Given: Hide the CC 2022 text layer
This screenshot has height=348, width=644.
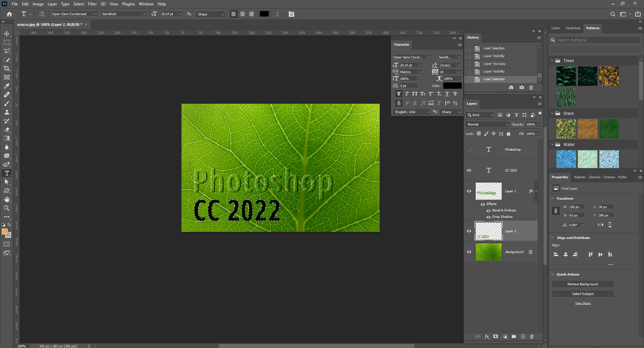Looking at the screenshot, I should [x=469, y=170].
